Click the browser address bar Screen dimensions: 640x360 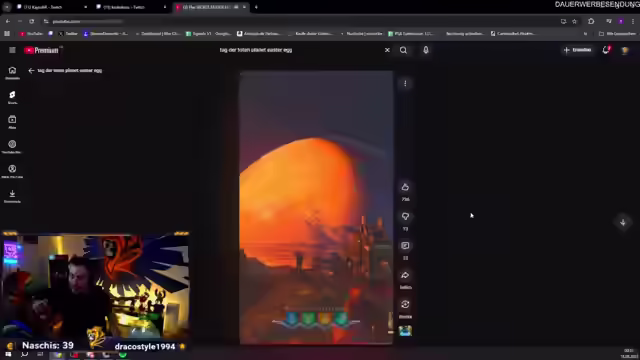(x=302, y=21)
